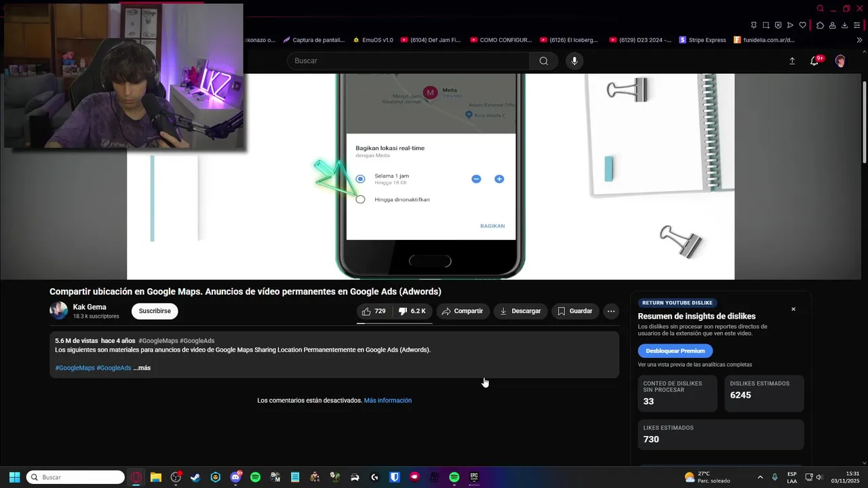Click the Suscribirse button
This screenshot has width=868, height=488.
click(x=155, y=311)
